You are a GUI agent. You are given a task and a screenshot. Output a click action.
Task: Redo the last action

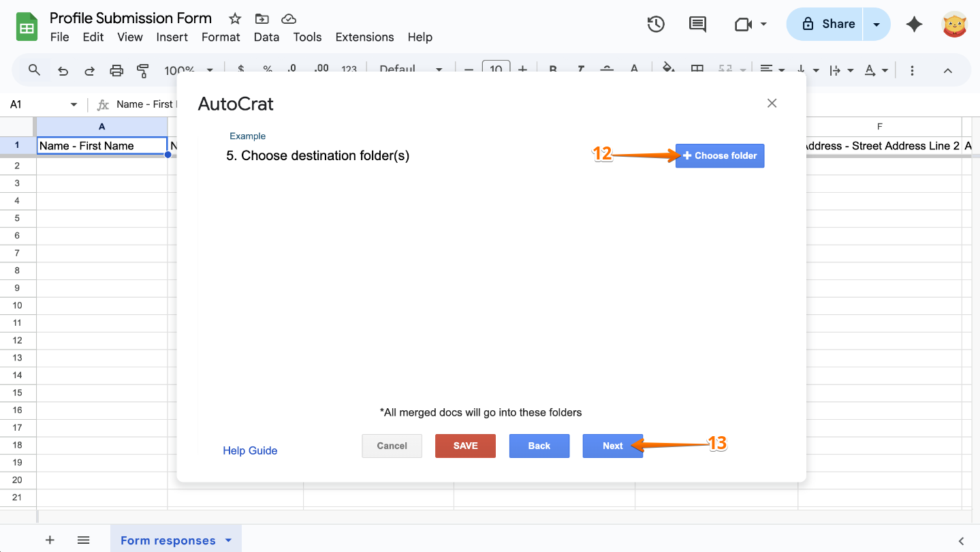coord(89,70)
